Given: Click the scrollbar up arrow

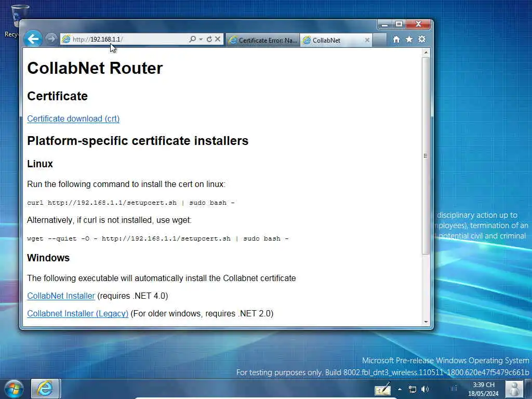Looking at the screenshot, I should click(x=425, y=52).
